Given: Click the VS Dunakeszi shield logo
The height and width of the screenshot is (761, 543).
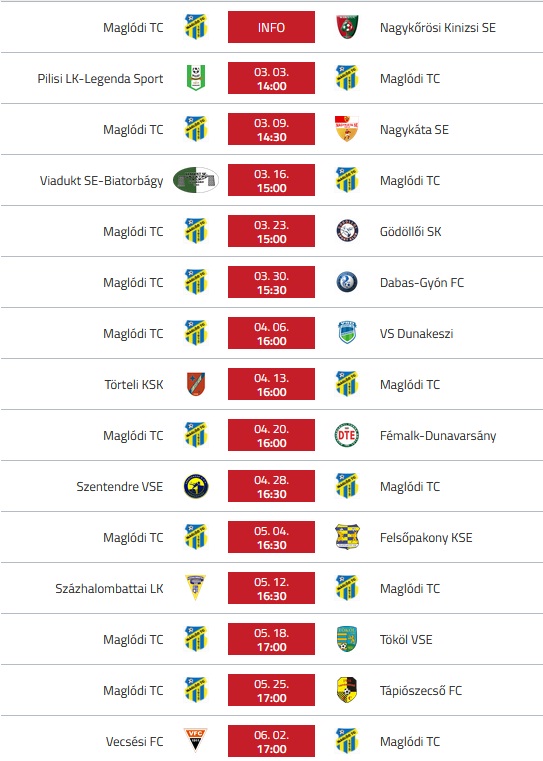Looking at the screenshot, I should coord(346,333).
